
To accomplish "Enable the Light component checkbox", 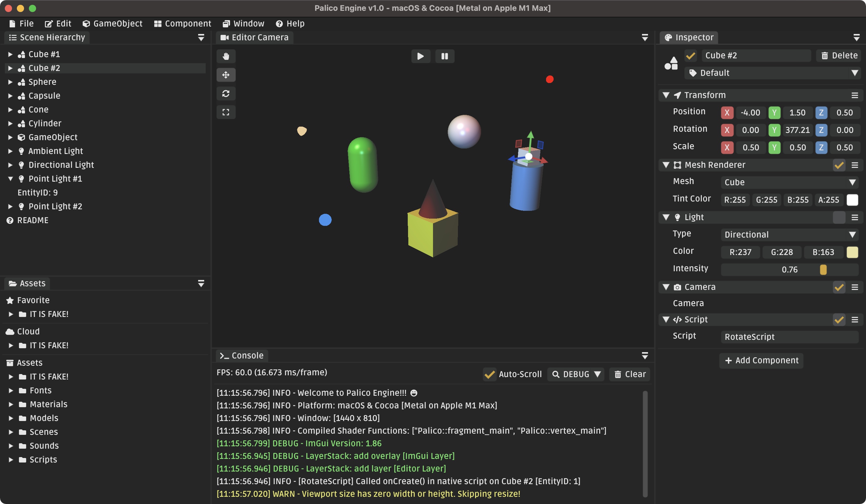I will tap(839, 217).
